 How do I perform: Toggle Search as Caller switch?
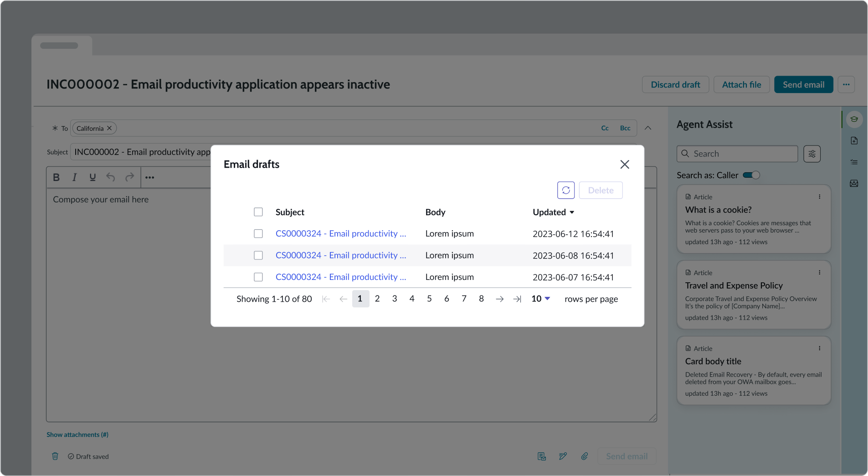point(751,175)
